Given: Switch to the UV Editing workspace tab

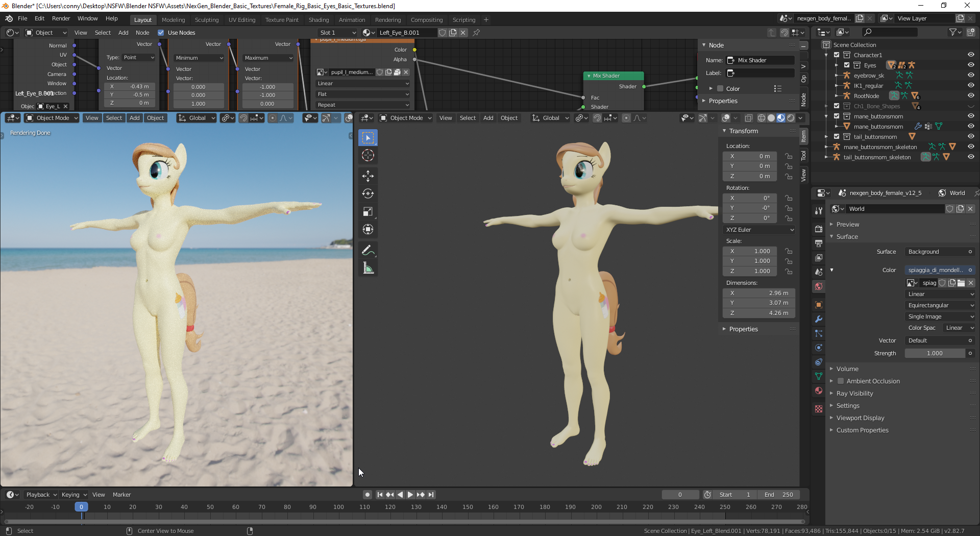Looking at the screenshot, I should click(242, 20).
